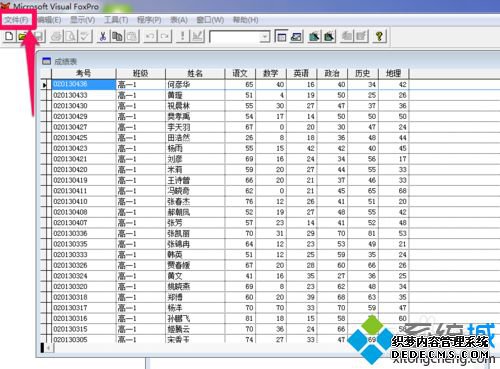This screenshot has height=369, width=500.
Task: Select cell with exam number 020130430
Action: click(84, 106)
